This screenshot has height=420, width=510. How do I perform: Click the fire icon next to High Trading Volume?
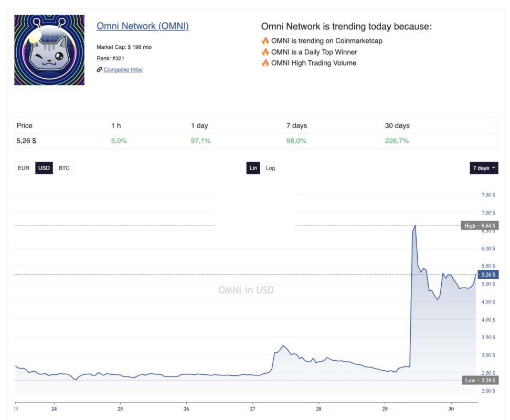(265, 63)
